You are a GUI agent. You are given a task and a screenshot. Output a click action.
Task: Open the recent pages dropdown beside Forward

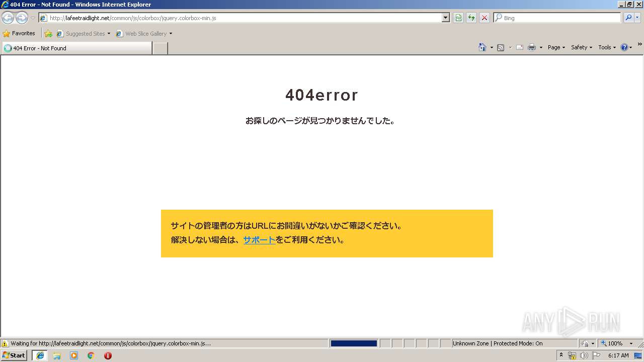[x=33, y=18]
